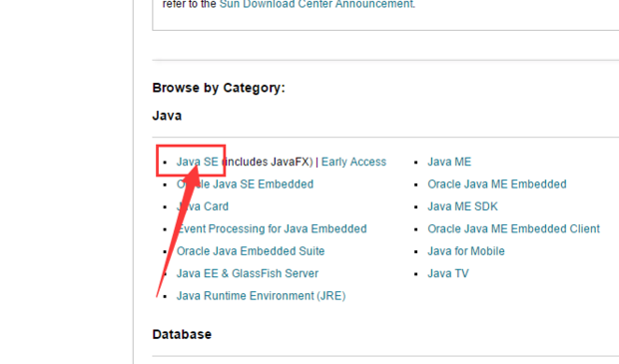Click the bold Java section heading

pos(167,116)
